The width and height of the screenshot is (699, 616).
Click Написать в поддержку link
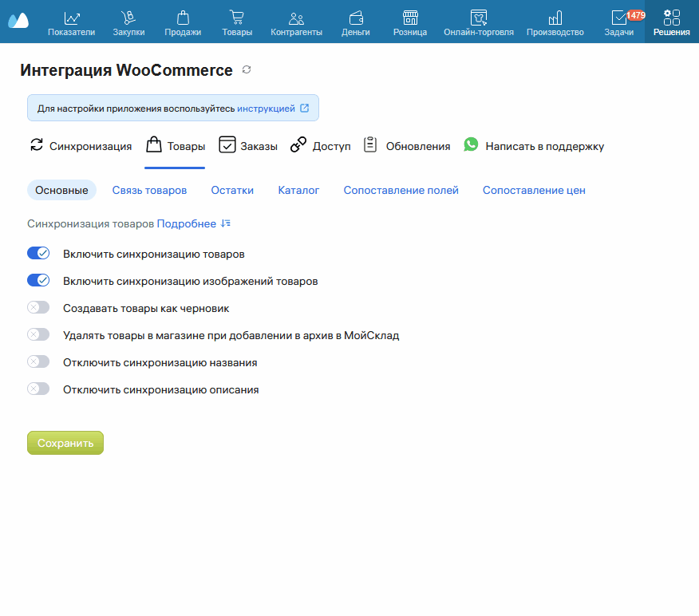[x=545, y=146]
